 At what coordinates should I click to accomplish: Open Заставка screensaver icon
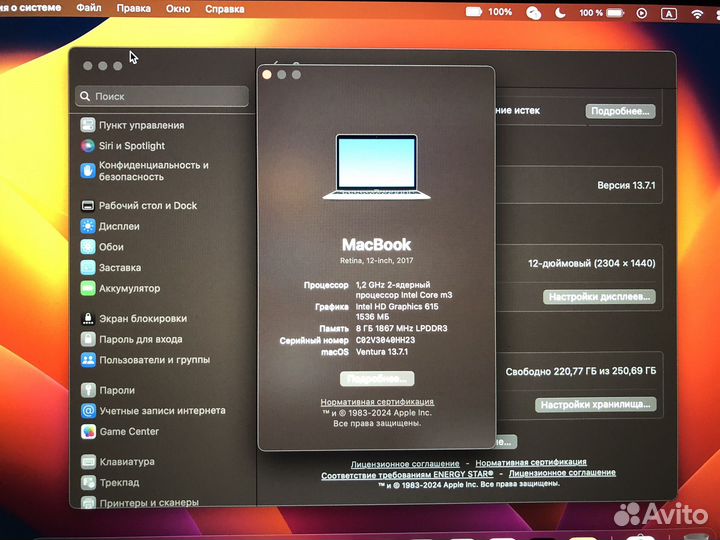click(88, 267)
